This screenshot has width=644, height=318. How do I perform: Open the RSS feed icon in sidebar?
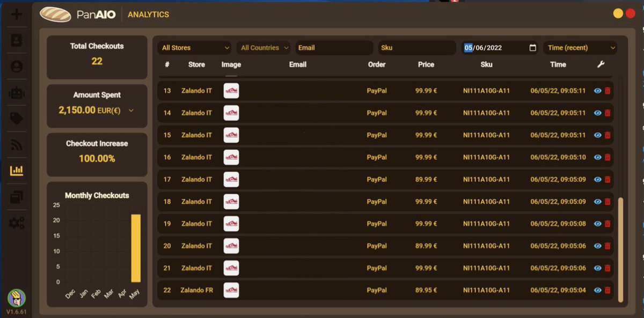(17, 145)
